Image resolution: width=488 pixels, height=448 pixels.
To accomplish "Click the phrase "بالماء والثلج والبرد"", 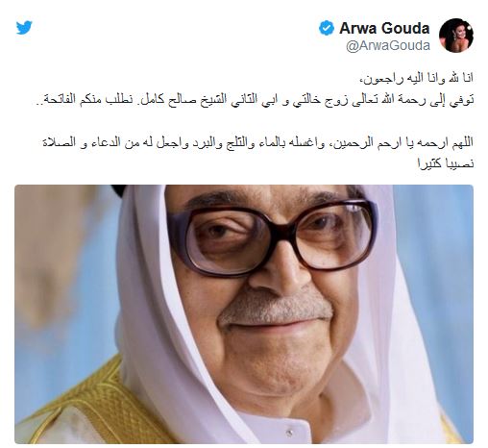I will pos(236,143).
